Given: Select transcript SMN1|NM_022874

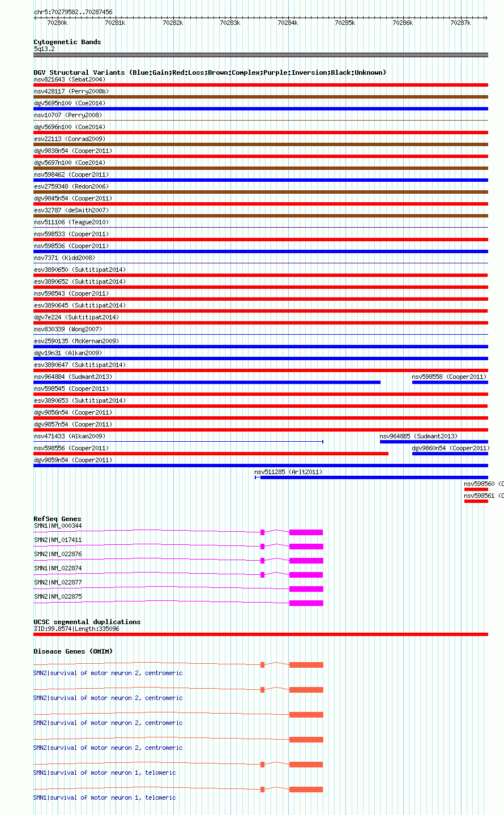Looking at the screenshot, I should 58,568.
